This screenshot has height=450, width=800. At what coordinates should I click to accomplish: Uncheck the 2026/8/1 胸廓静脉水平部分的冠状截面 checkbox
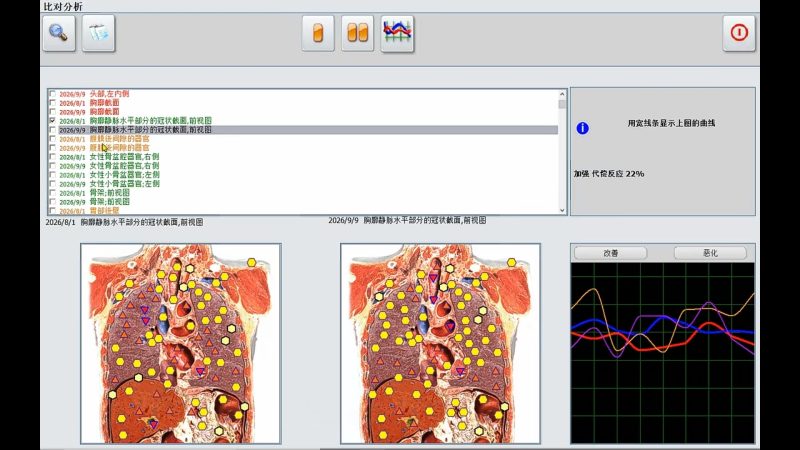point(53,121)
